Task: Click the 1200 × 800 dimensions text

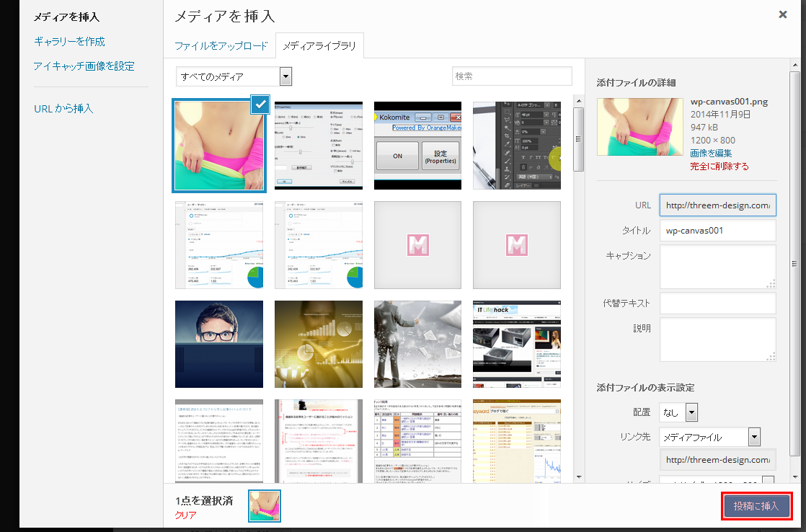Action: click(713, 141)
